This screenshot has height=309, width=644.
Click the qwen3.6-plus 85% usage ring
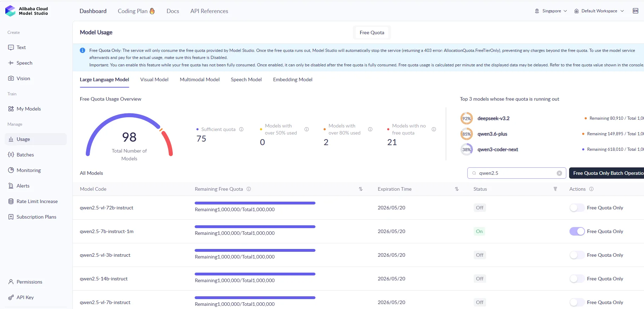(x=467, y=134)
